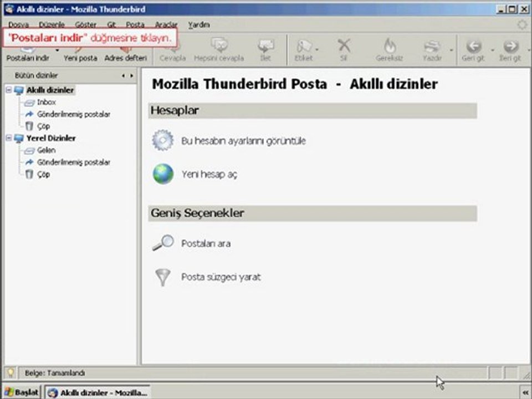Open the Yazdır dropdown arrow
Image resolution: width=532 pixels, height=399 pixels.
pos(451,50)
